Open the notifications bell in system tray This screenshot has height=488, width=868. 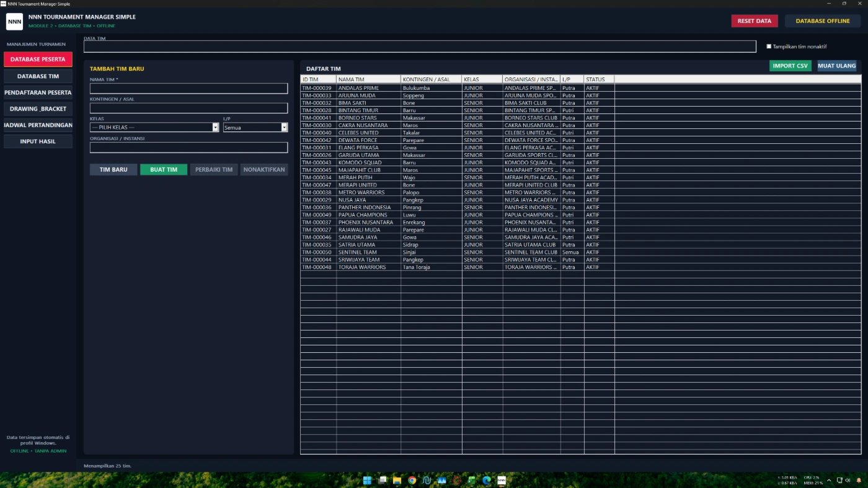pos(859,480)
